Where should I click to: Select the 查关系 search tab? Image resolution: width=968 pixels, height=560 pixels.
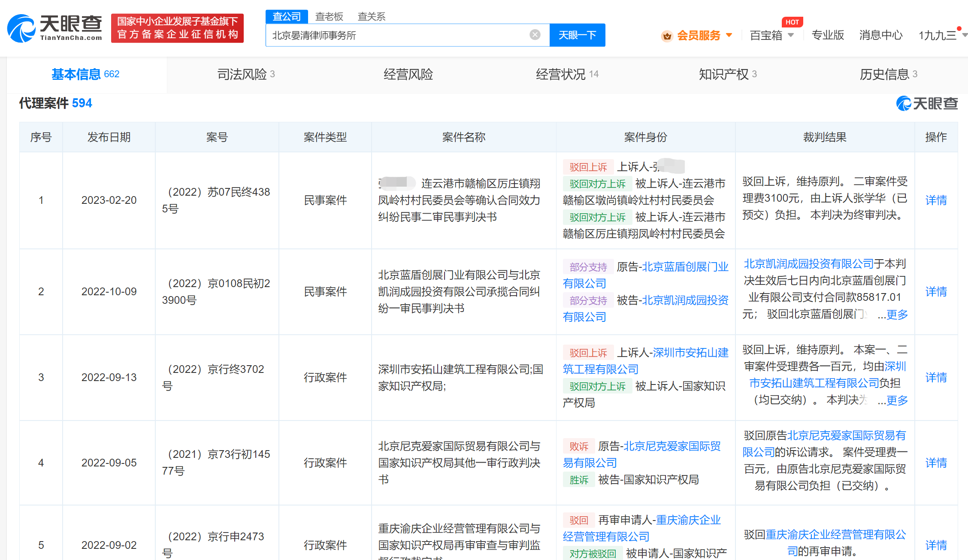pos(372,17)
